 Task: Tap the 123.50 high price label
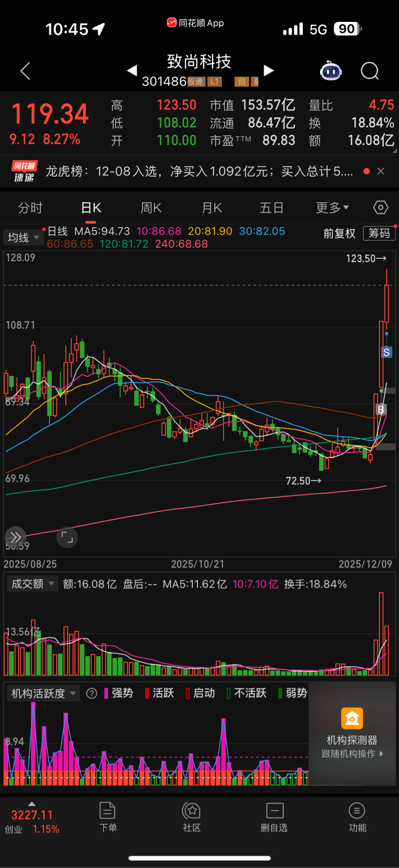[366, 258]
